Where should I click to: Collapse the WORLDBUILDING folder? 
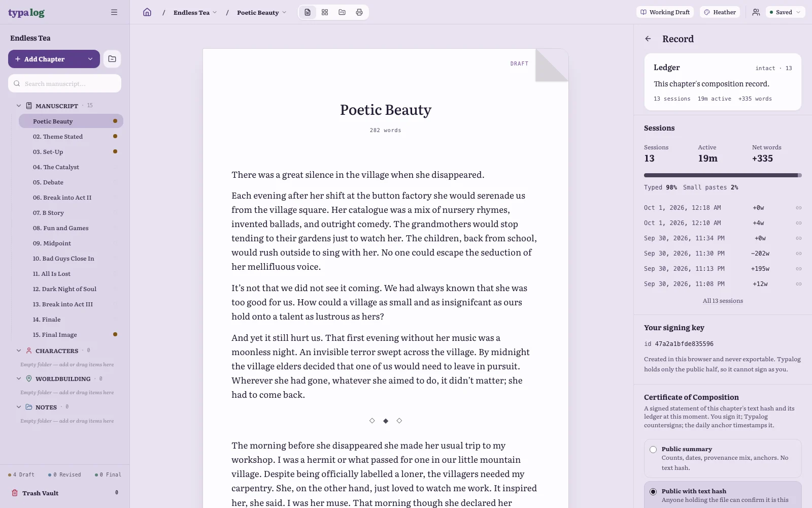19,378
